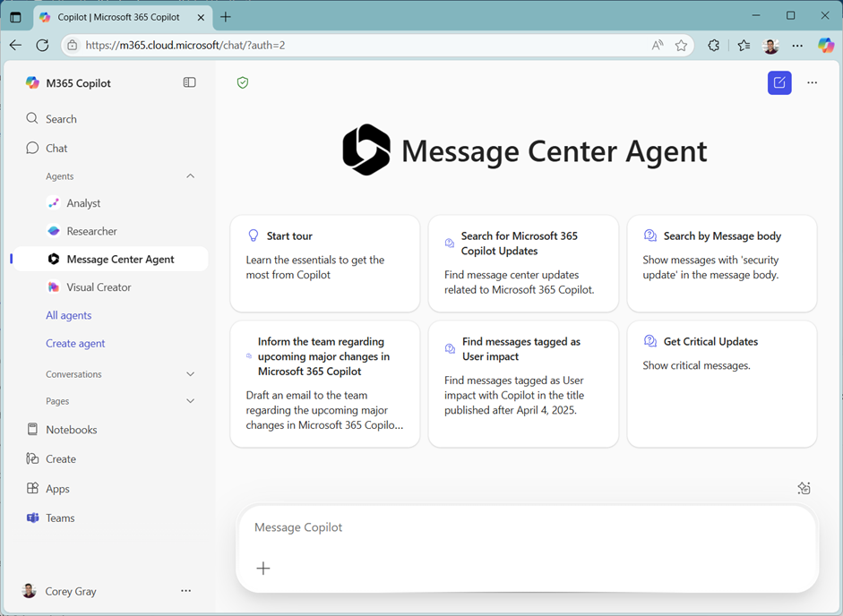Screen dimensions: 843x616
Task: Expand the Conversations section
Action: (190, 374)
